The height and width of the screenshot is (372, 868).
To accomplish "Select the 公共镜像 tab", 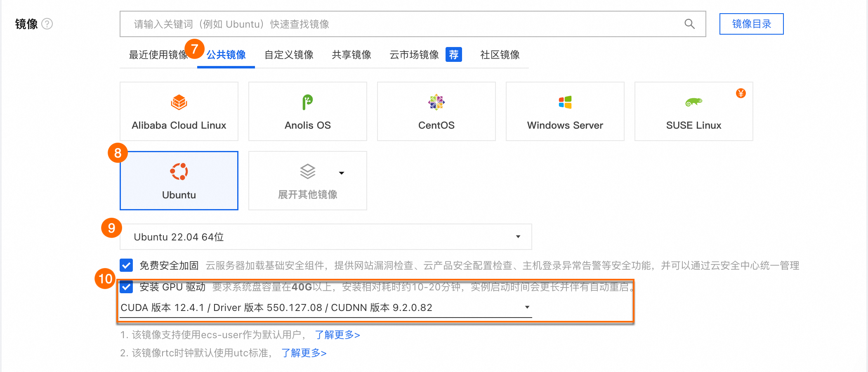I will 226,55.
